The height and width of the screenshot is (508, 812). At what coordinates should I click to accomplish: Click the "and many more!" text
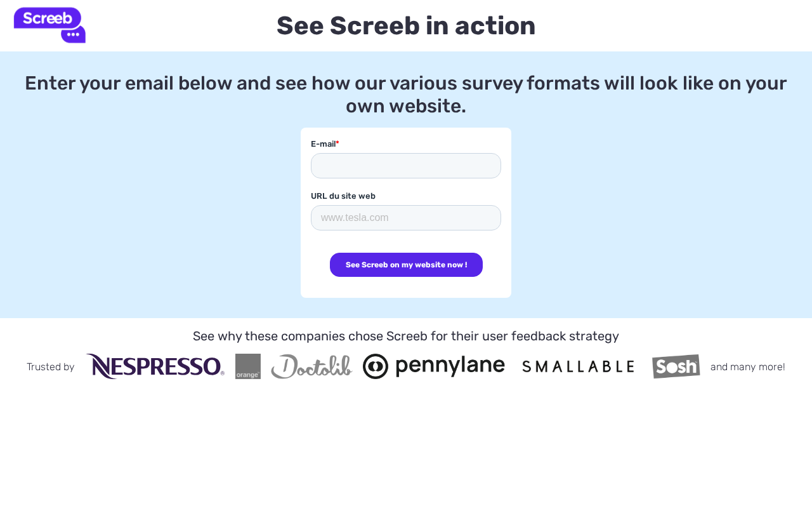[x=747, y=367]
